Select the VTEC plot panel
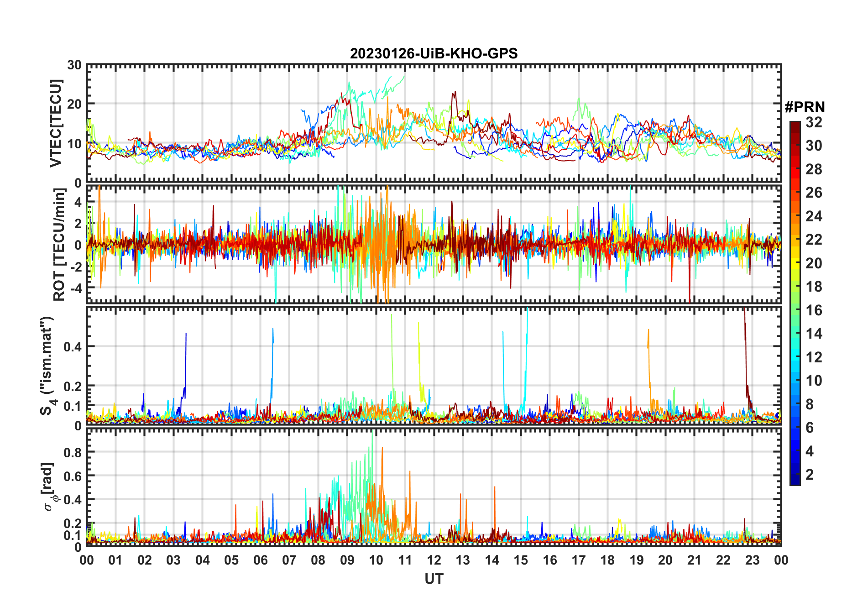 pos(434,124)
